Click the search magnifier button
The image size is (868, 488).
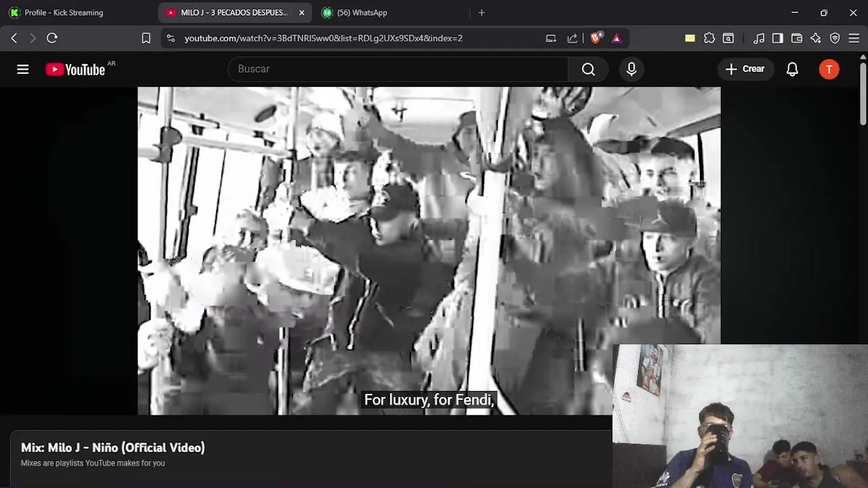tap(588, 69)
